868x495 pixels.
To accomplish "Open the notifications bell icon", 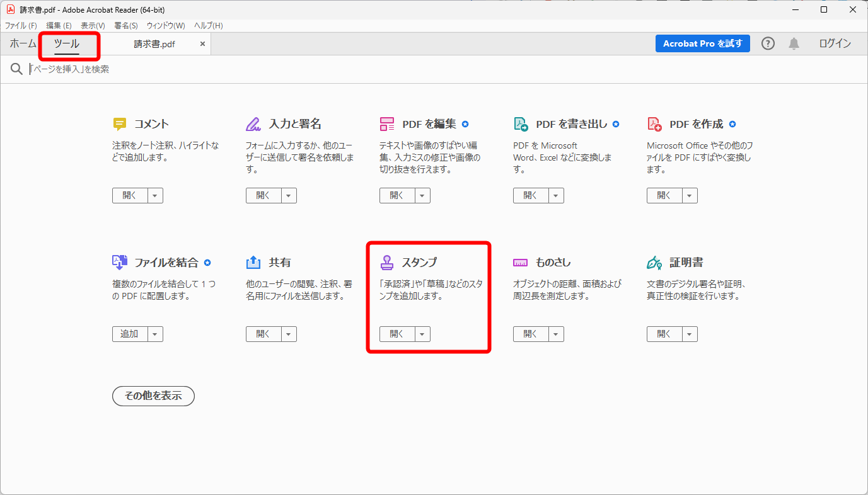I will 794,43.
